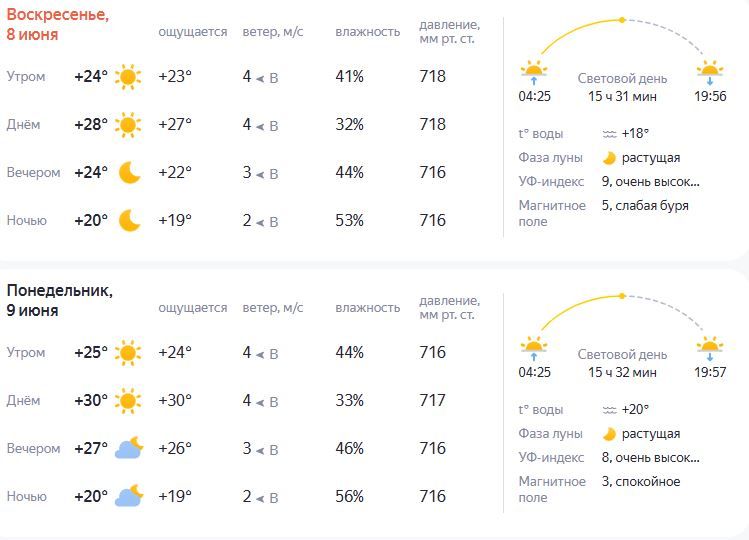Viewport: 749px width, 540px height.
Task: Click the sunset icon above 19:57 on Monday
Action: 710,348
